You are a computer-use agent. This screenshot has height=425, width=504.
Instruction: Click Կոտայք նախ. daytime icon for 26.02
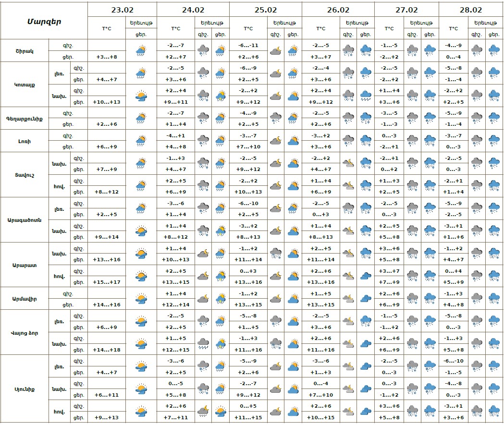pos(366,96)
